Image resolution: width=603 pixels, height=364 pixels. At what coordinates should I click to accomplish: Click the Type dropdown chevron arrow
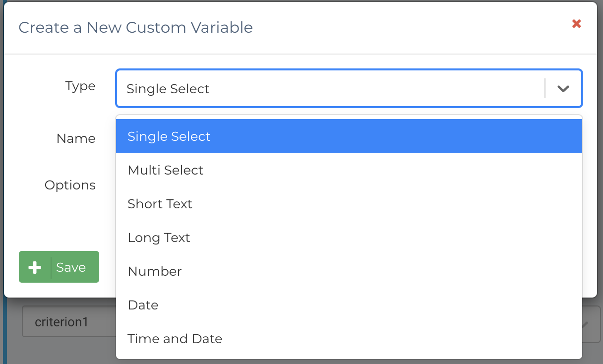[563, 89]
